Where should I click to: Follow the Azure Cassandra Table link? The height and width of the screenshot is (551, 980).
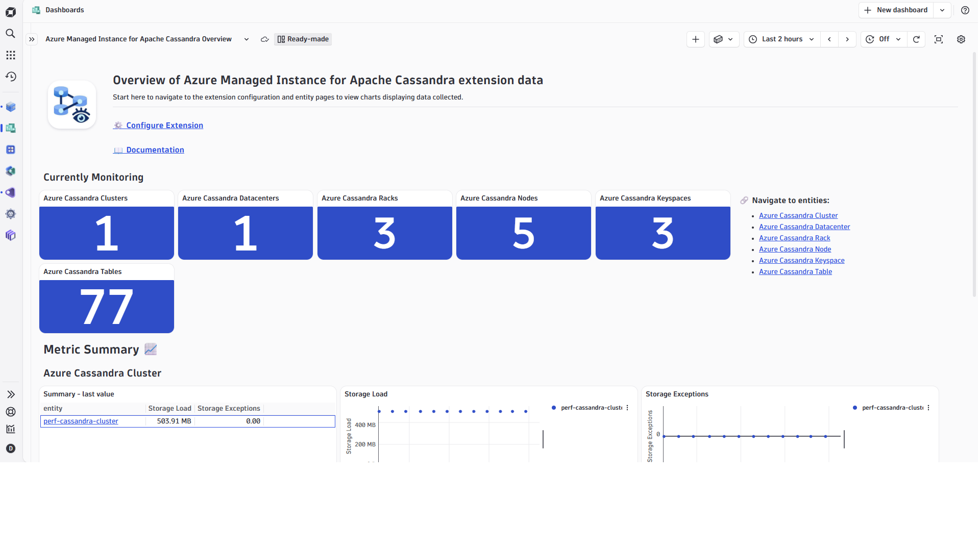pos(796,272)
